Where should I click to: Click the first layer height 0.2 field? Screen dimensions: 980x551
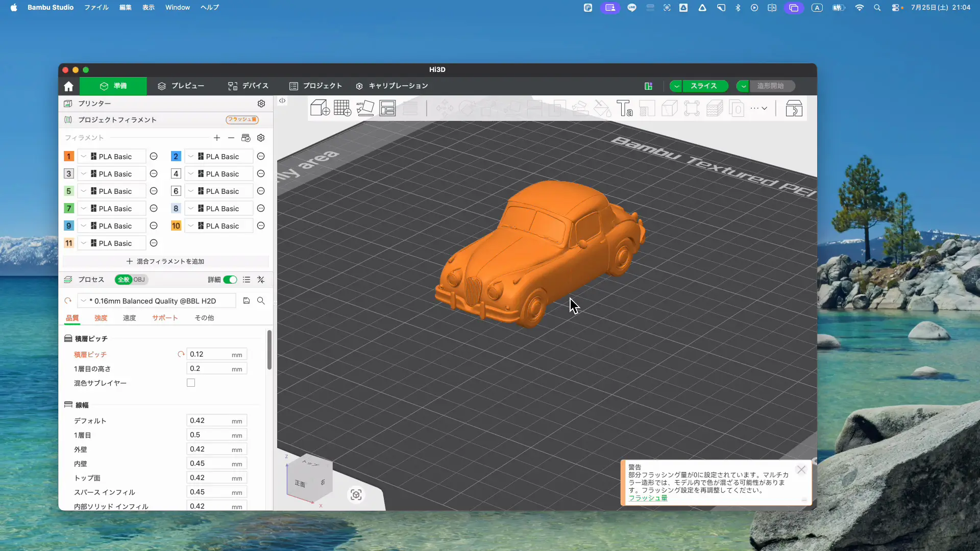tap(217, 368)
